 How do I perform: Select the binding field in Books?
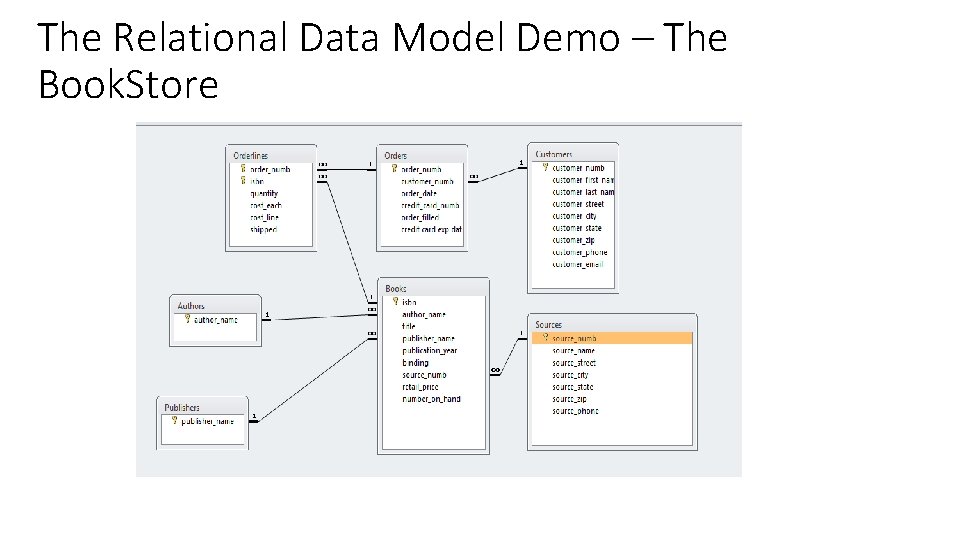415,362
